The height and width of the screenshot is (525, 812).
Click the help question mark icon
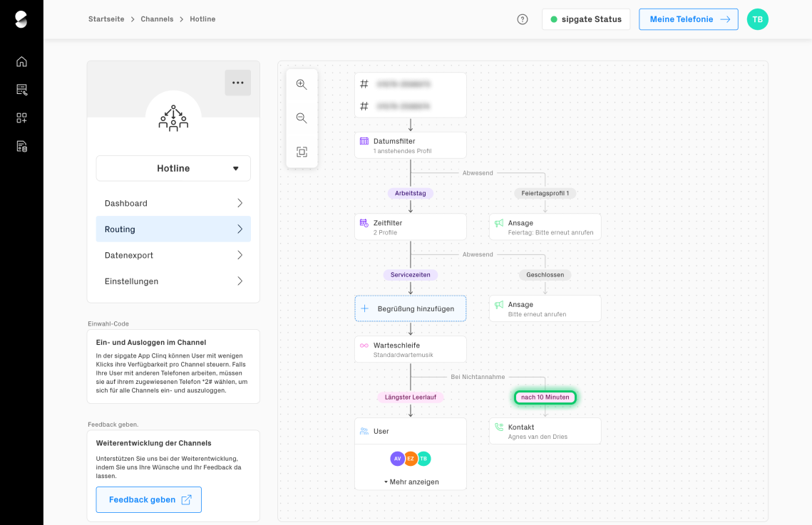tap(523, 19)
